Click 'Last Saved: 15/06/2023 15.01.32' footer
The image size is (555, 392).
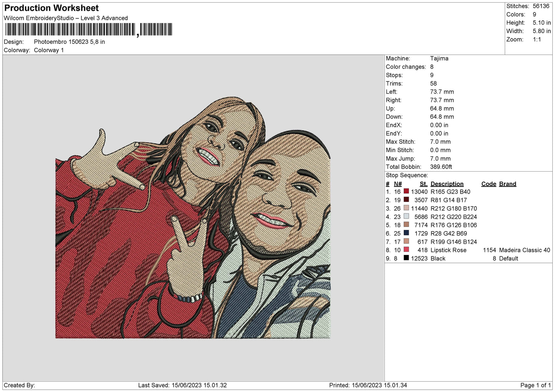(x=182, y=385)
